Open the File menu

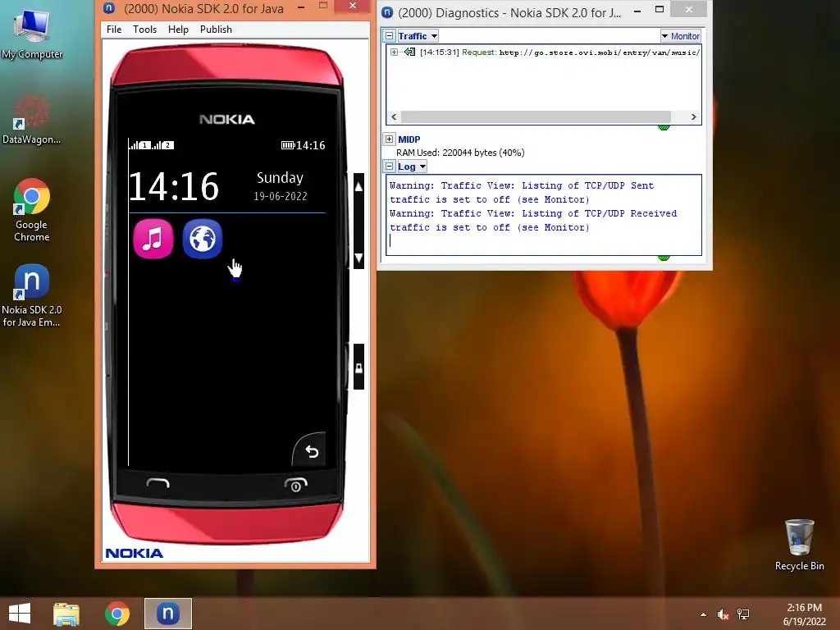114,30
